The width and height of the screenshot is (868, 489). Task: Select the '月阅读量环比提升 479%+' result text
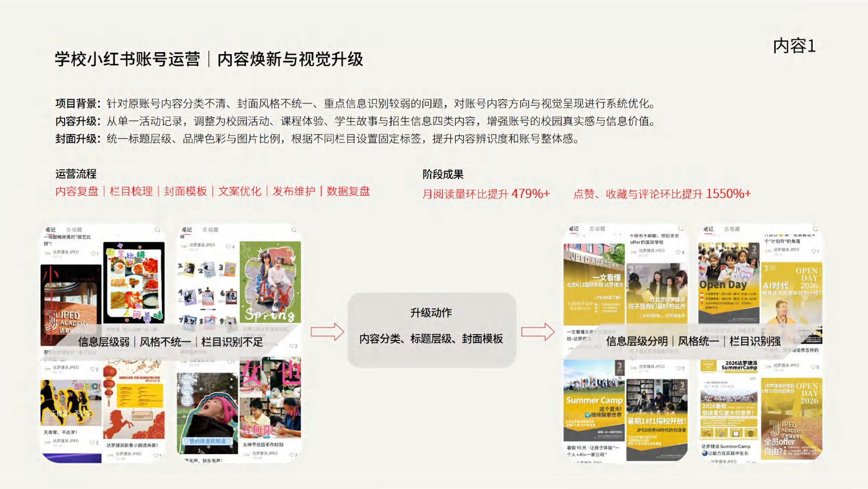coord(486,194)
